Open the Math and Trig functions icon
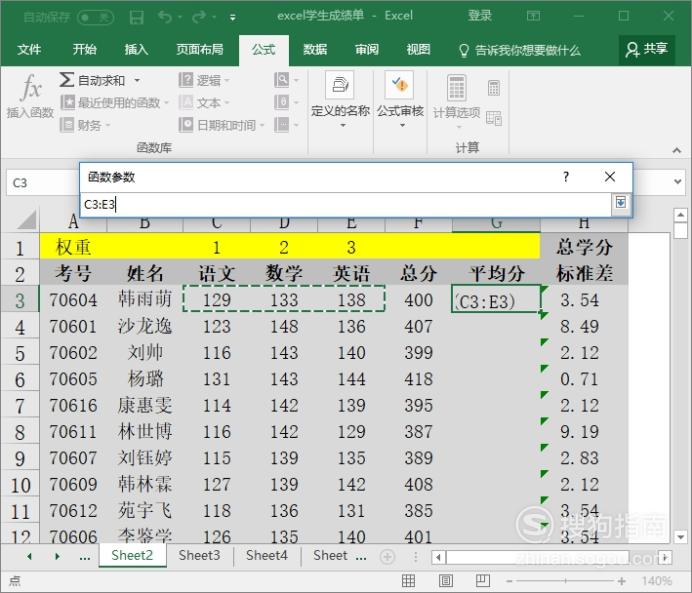 click(282, 102)
